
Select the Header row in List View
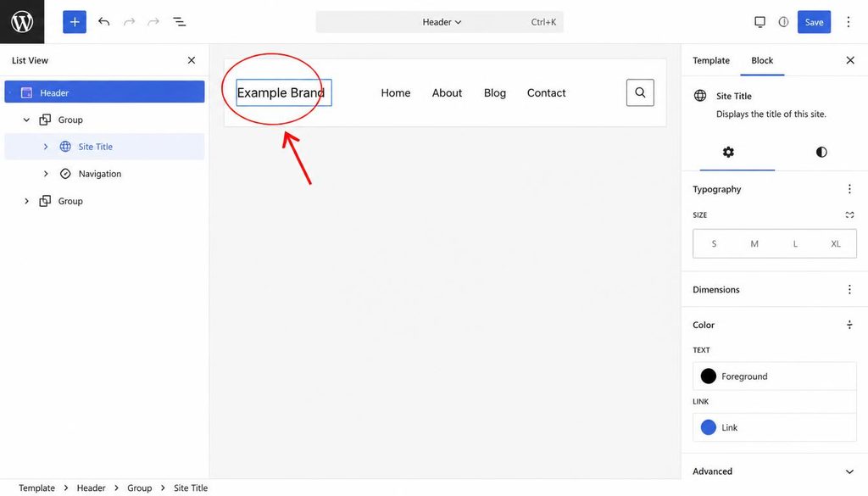[x=104, y=92]
